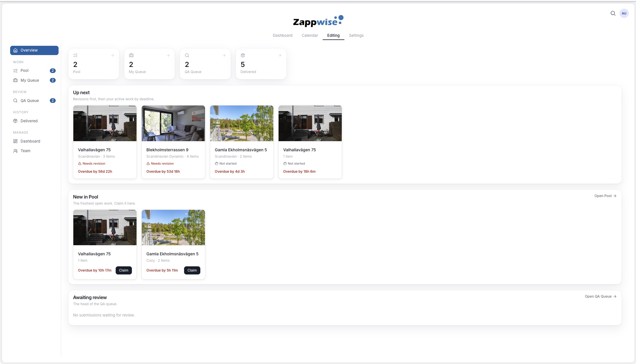This screenshot has height=364, width=636.
Task: Click the search icon on QA Queue stat card
Action: tap(187, 55)
